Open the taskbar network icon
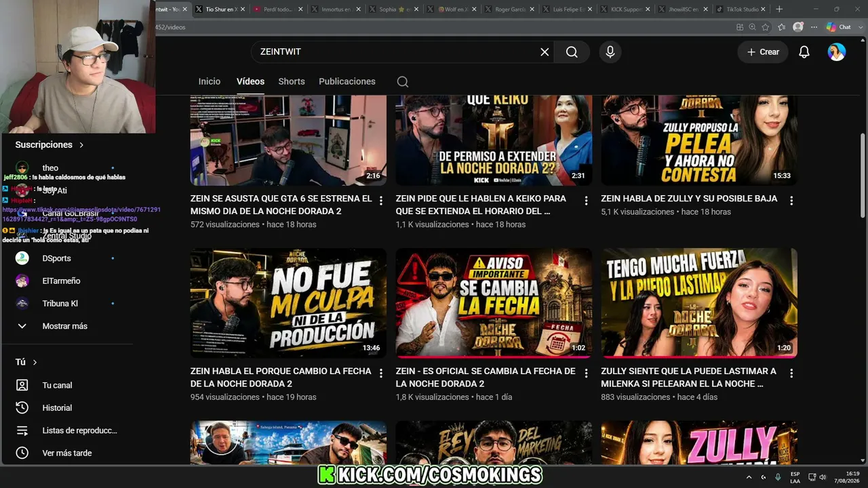Screen dimensions: 868x488 pos(812,477)
